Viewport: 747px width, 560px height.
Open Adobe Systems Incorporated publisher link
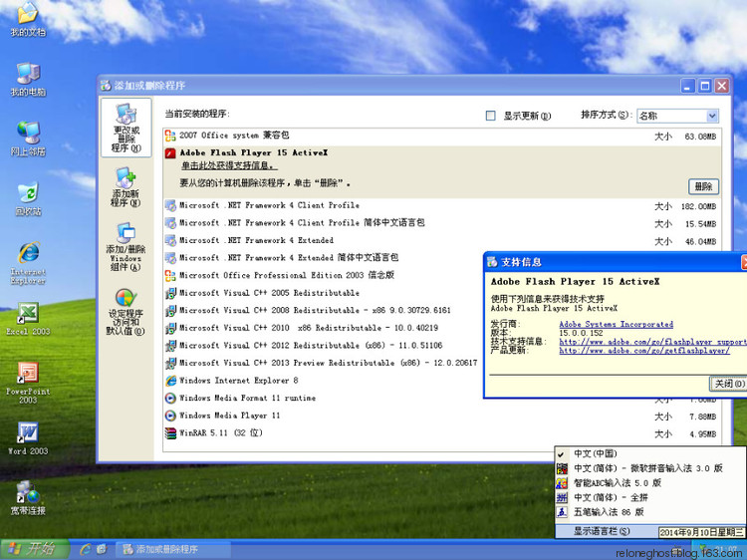tap(616, 325)
